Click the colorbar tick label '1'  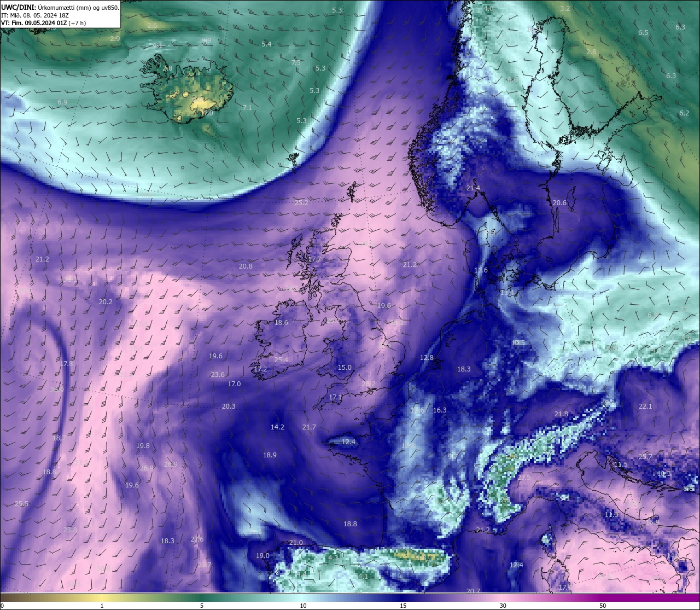pyautogui.click(x=102, y=606)
